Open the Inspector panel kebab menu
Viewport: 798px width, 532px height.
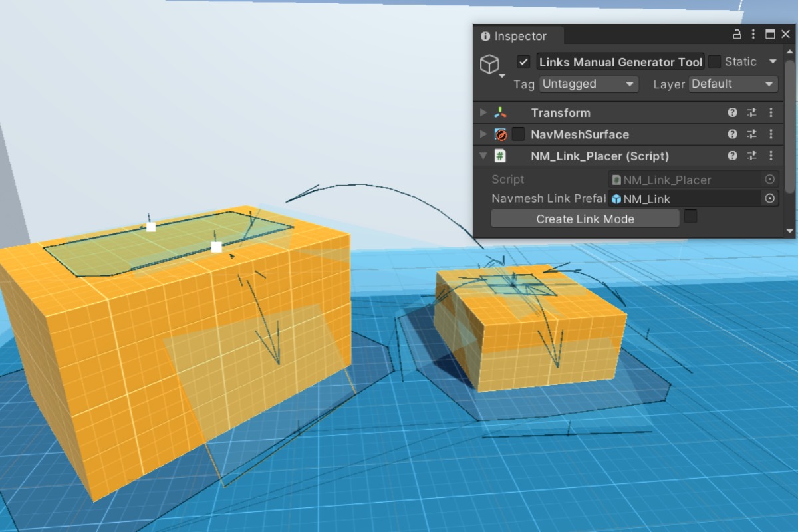coord(753,35)
